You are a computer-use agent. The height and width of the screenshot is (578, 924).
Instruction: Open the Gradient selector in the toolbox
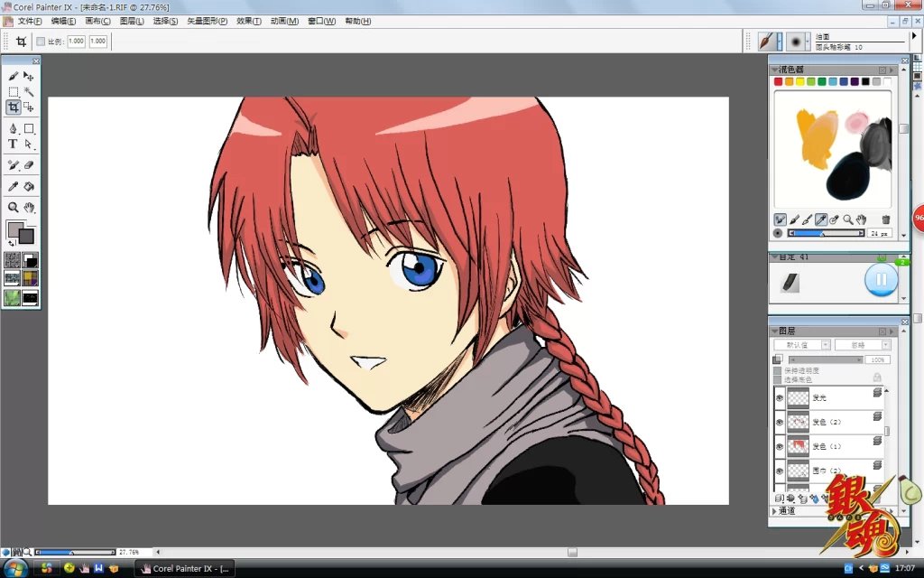(30, 259)
